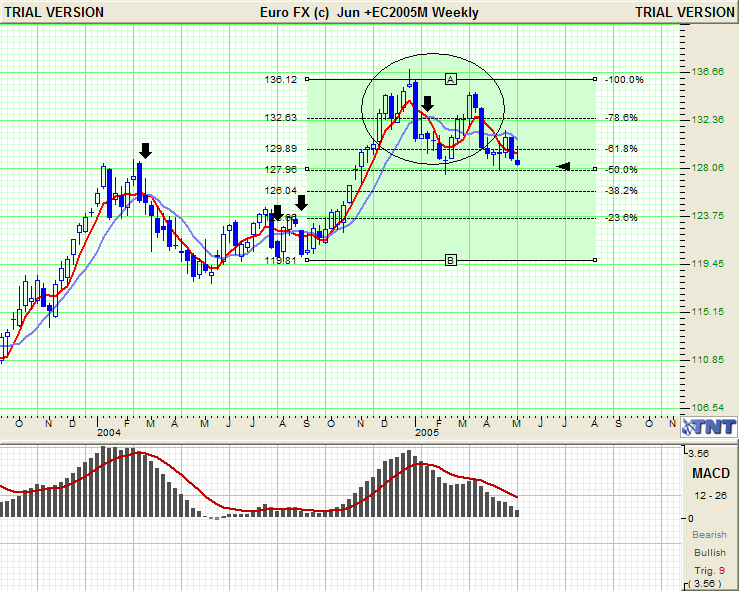The height and width of the screenshot is (591, 739).
Task: Click the 129.89 Fibonacci price label
Action: 281,149
